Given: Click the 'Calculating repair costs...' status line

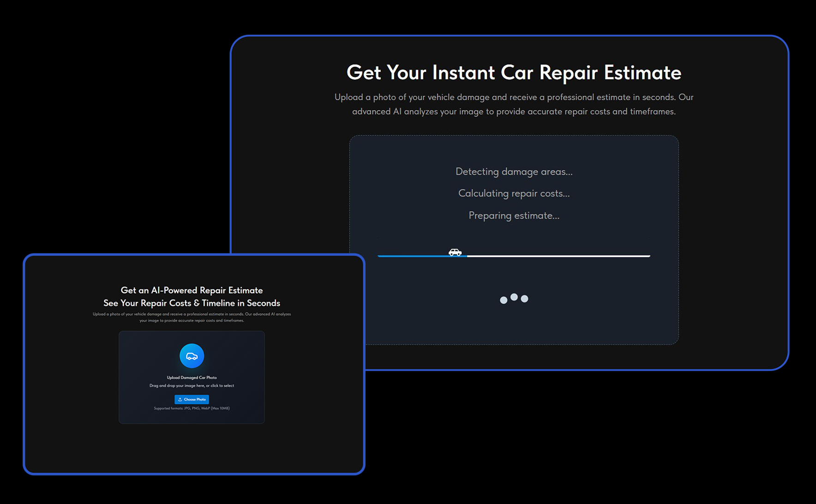Looking at the screenshot, I should point(514,193).
